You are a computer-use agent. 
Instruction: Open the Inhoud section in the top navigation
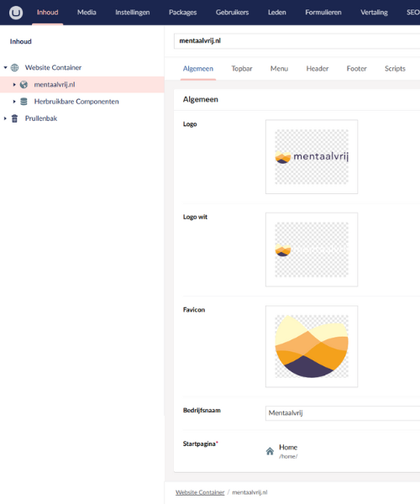pyautogui.click(x=48, y=13)
